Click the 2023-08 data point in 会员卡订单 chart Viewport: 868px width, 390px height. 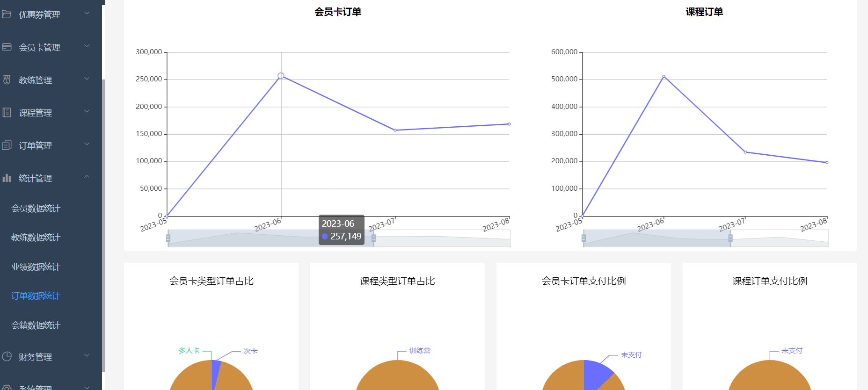pos(509,124)
